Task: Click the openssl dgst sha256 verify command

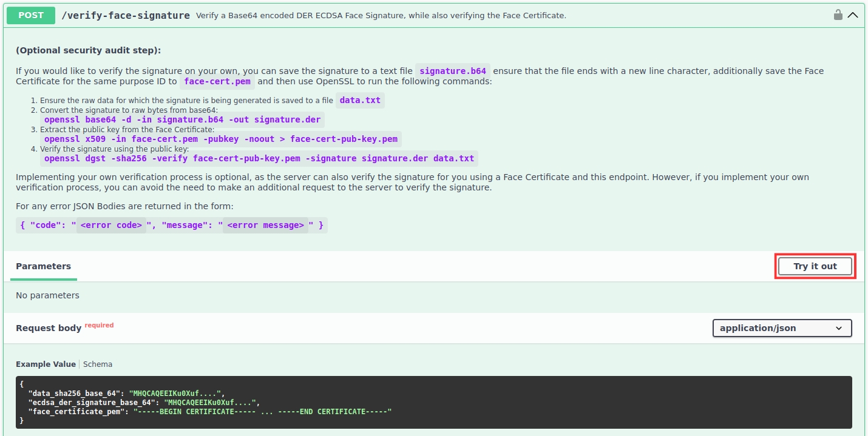Action: pyautogui.click(x=259, y=158)
